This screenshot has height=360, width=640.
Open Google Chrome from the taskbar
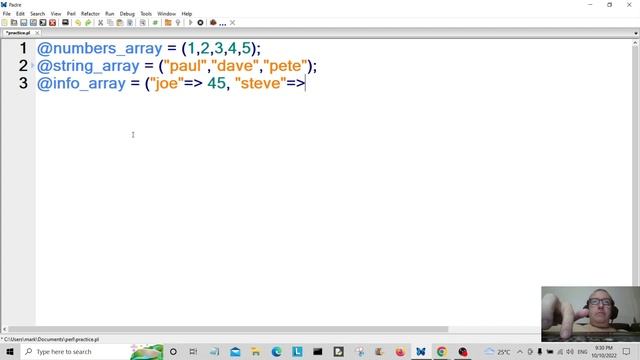[441, 351]
